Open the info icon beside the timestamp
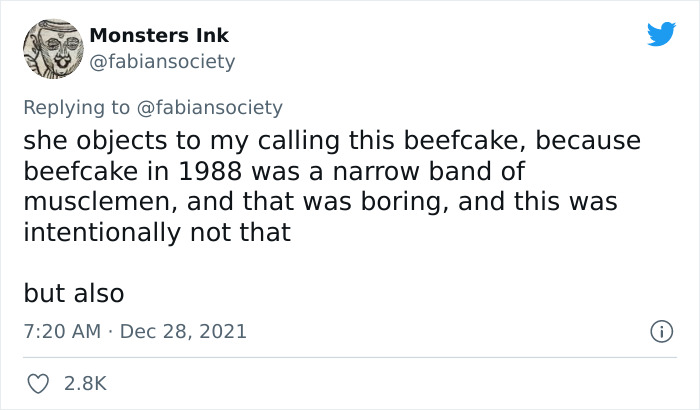This screenshot has height=410, width=700. click(660, 330)
